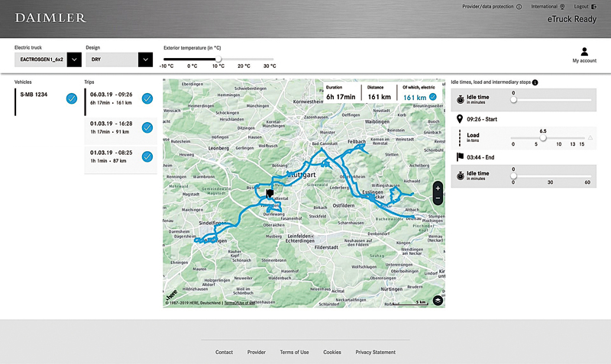Zoom in on the map
The height and width of the screenshot is (364, 611).
[x=438, y=187]
